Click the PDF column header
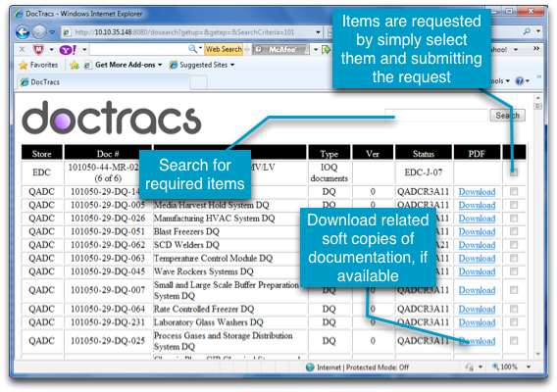The width and height of the screenshot is (557, 392). pos(477,154)
